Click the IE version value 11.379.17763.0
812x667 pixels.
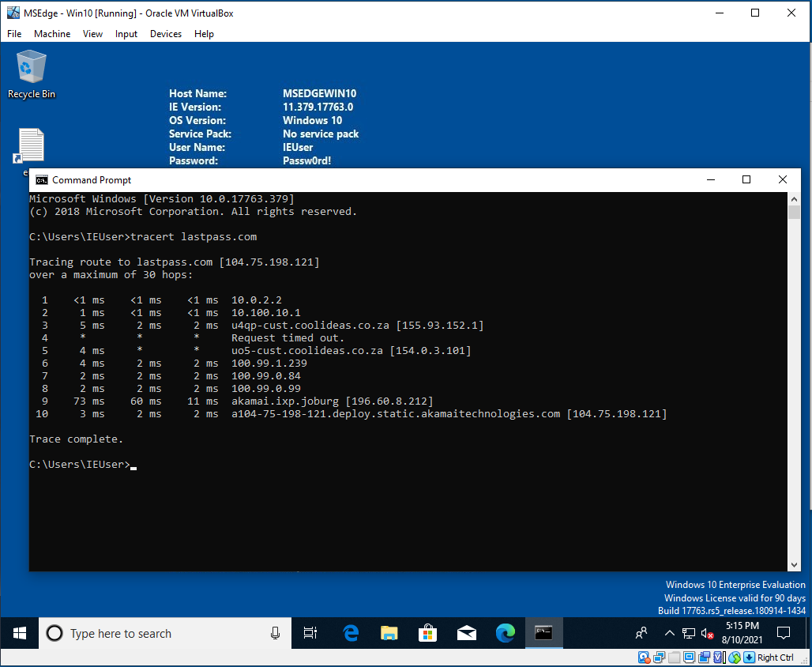pos(318,107)
